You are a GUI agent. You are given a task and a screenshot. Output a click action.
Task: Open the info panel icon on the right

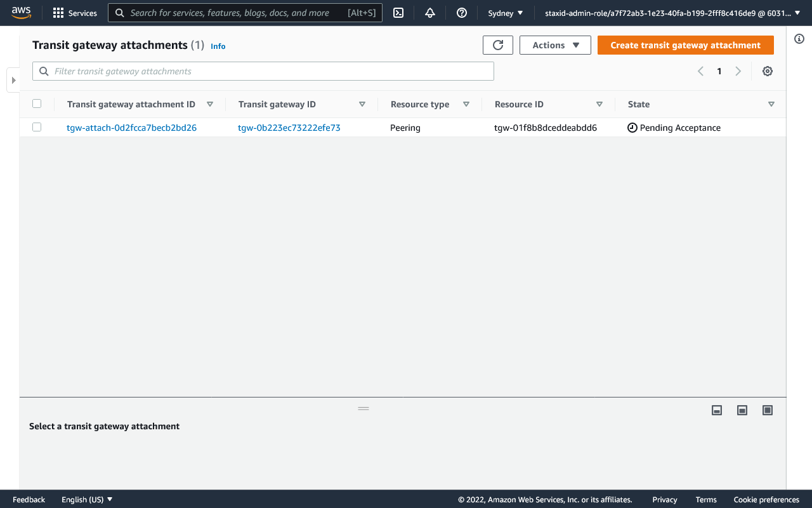pos(799,39)
